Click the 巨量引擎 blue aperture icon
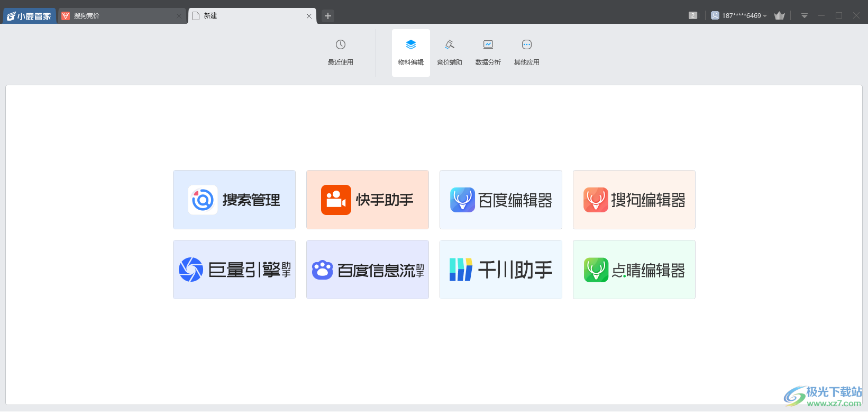This screenshot has height=412, width=868. point(191,270)
